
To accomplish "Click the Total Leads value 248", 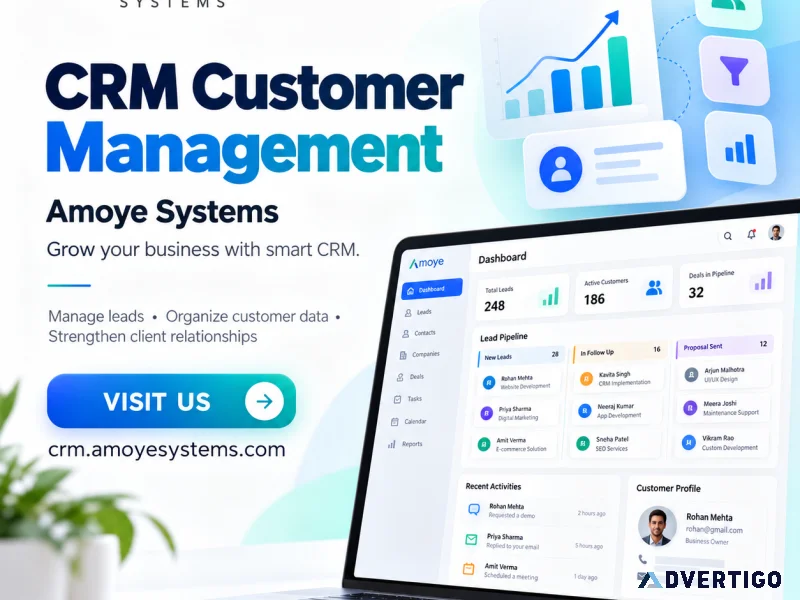I will pyautogui.click(x=494, y=306).
